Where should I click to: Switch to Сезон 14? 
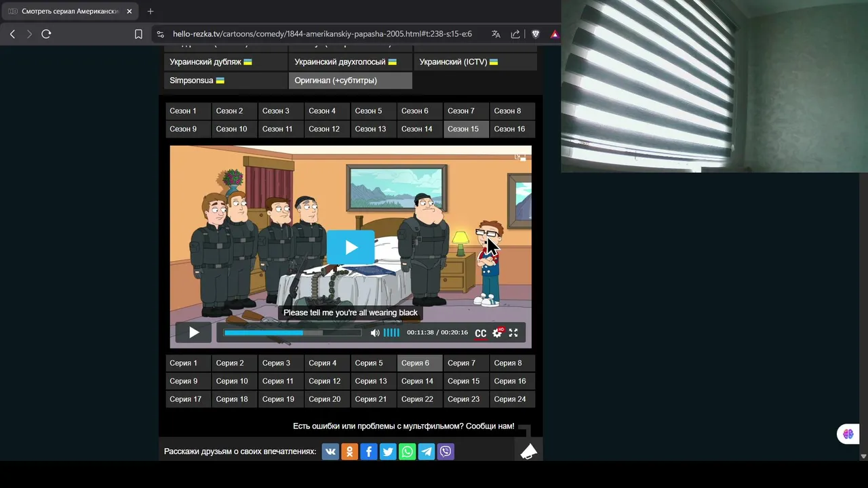420,129
